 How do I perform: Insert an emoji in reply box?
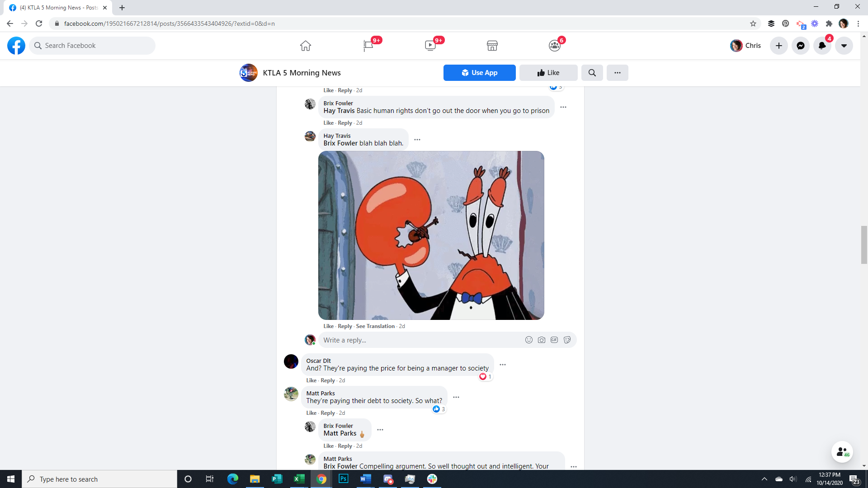pyautogui.click(x=528, y=340)
